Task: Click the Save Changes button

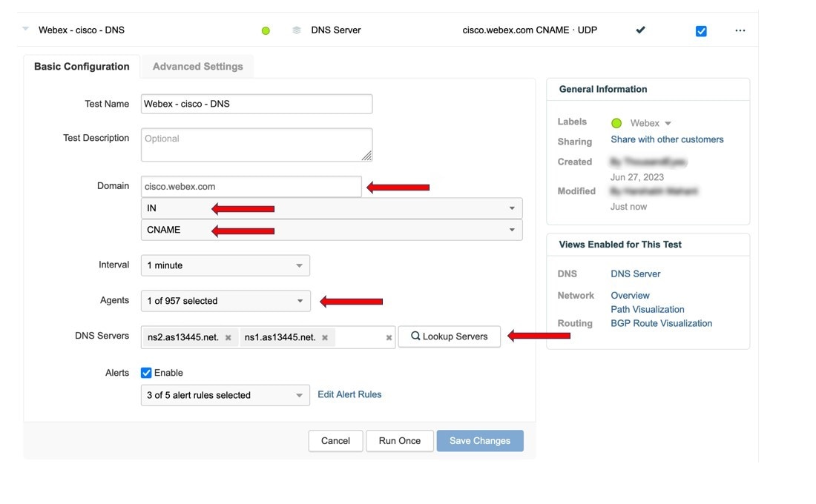Action: coord(480,441)
